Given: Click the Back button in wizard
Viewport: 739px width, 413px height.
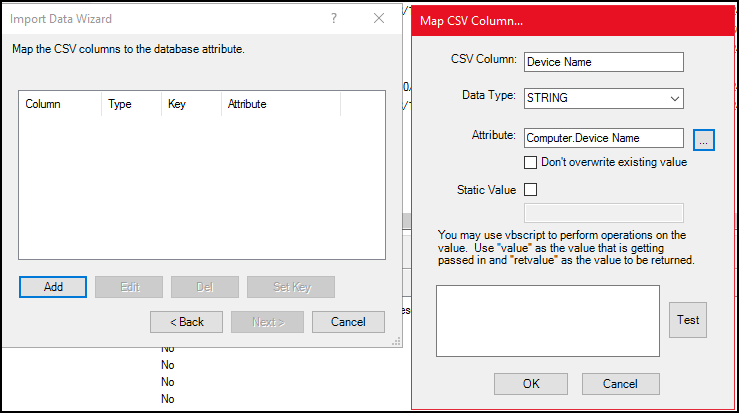Looking at the screenshot, I should click(x=186, y=322).
